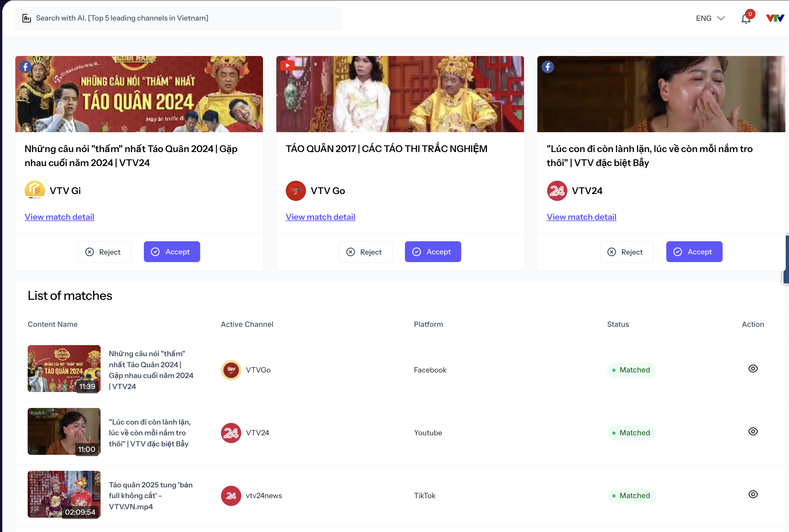
Task: Click the VTVGo channel name in list
Action: click(x=258, y=370)
